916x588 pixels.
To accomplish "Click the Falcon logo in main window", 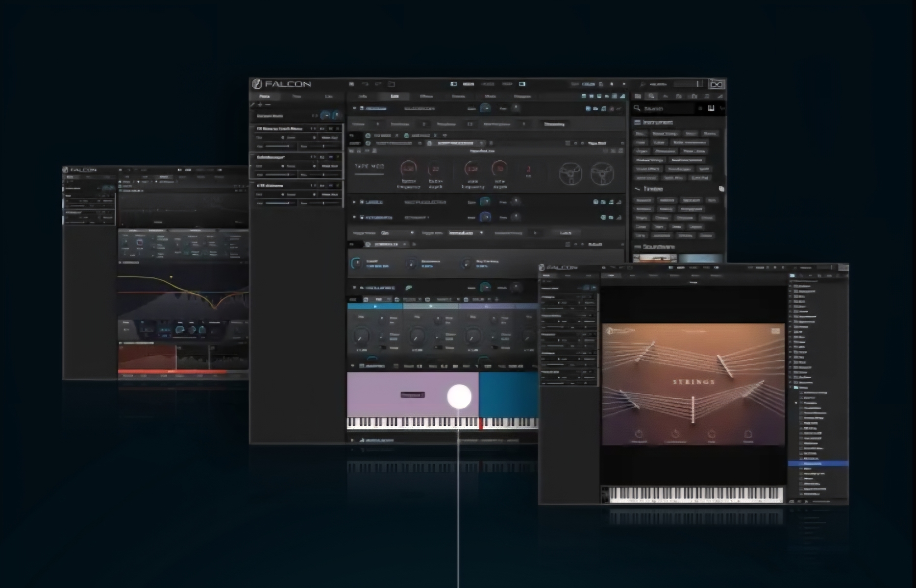I will tap(282, 84).
